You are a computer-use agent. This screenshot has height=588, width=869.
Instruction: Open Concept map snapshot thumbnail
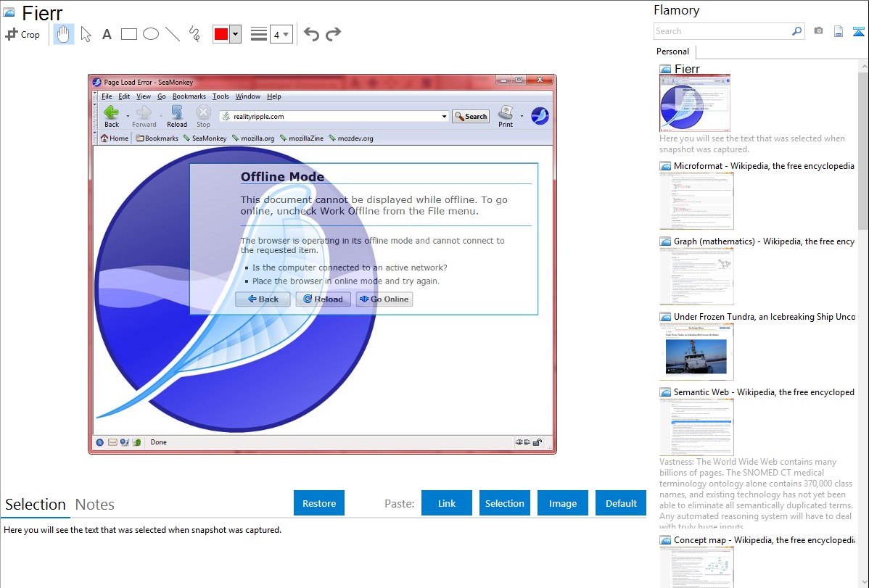tap(696, 567)
